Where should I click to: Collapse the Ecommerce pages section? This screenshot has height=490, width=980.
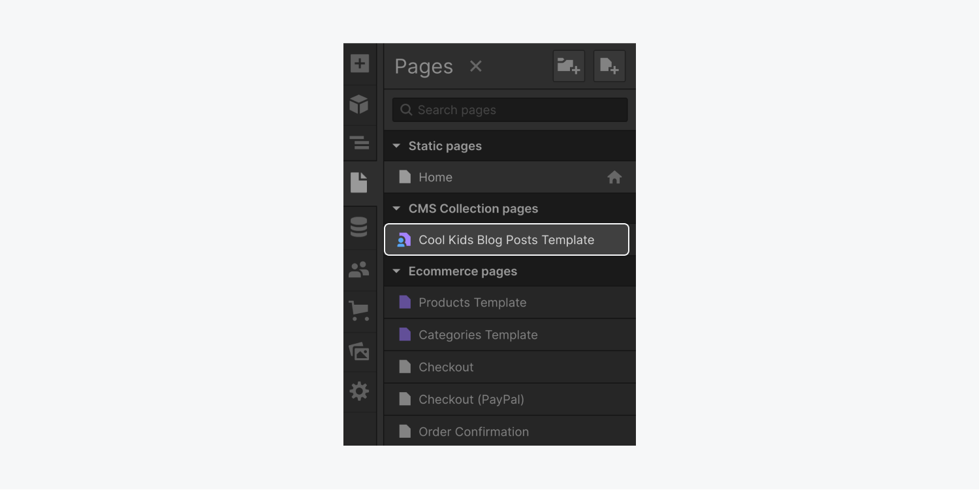coord(396,271)
